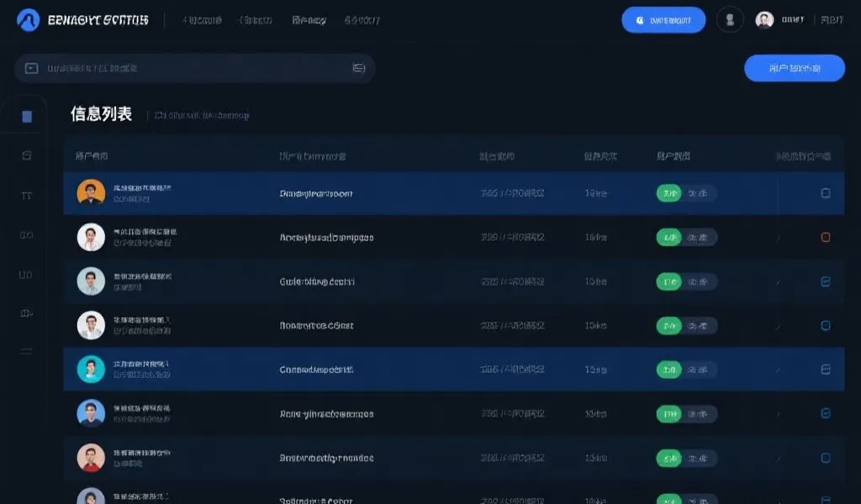Click into the search input field
861x504 pixels.
tap(193, 68)
